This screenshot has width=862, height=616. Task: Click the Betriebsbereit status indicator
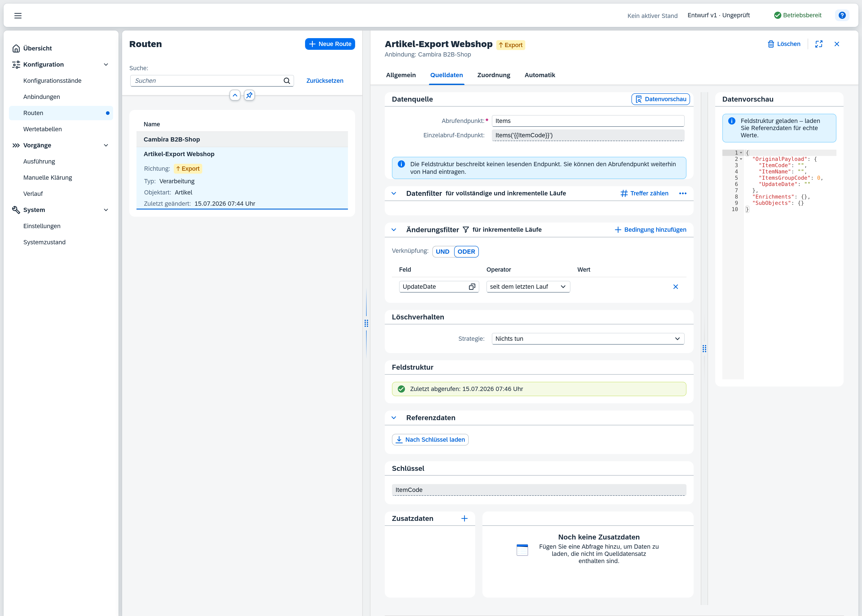coord(798,15)
